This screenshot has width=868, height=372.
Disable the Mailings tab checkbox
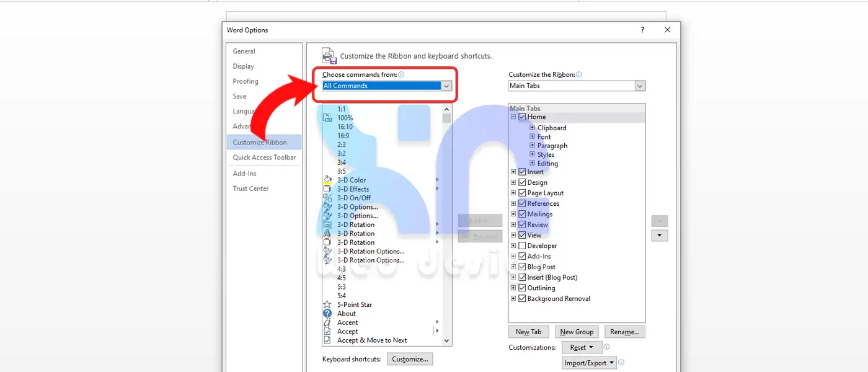point(522,214)
